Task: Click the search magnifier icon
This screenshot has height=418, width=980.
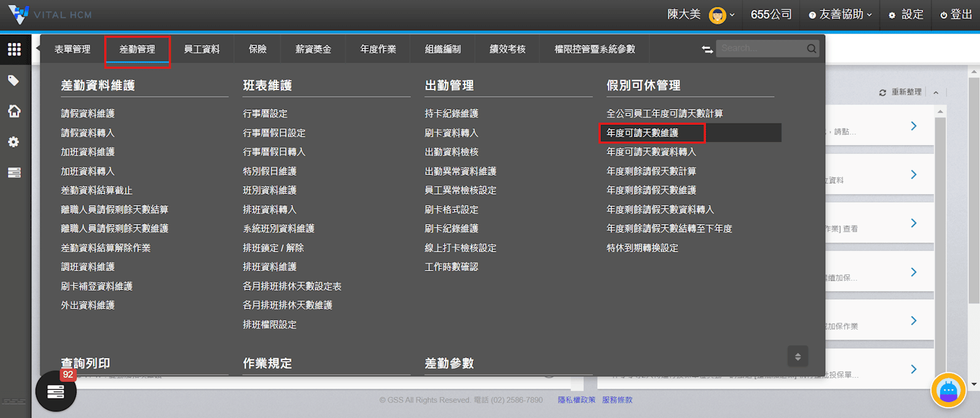Action: [x=811, y=49]
